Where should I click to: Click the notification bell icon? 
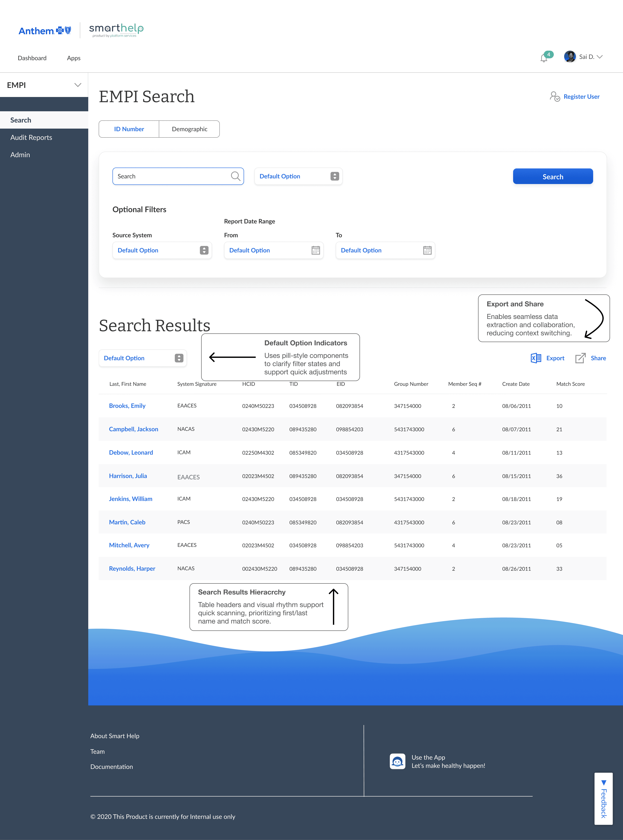[544, 58]
